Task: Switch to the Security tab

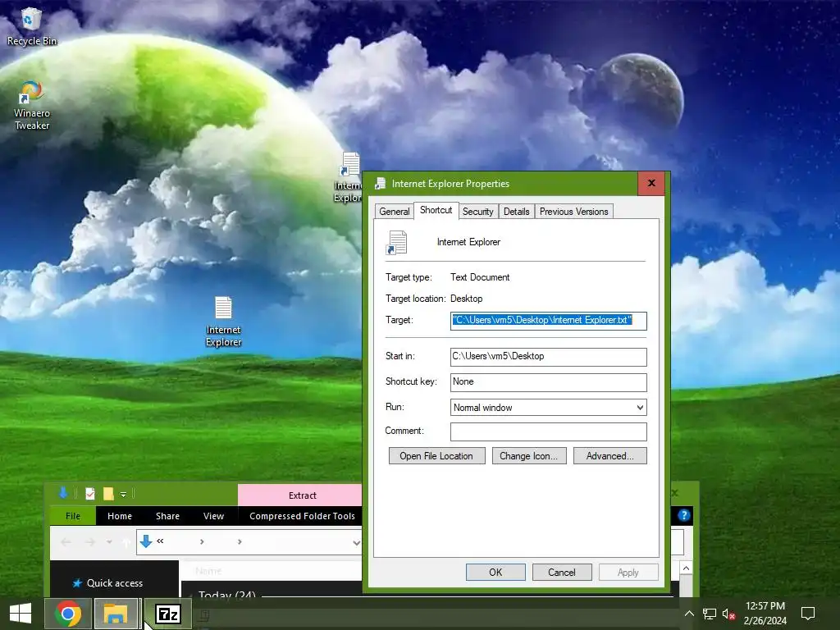Action: [478, 212]
